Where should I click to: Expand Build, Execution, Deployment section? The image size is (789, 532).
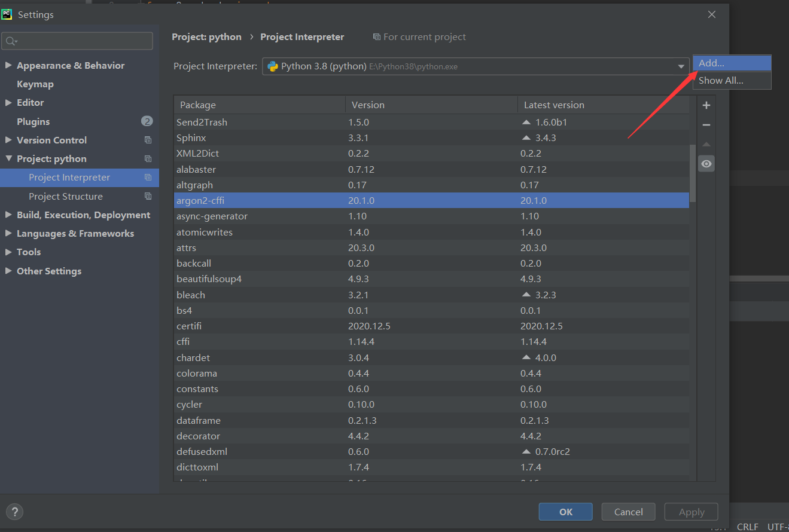point(8,215)
